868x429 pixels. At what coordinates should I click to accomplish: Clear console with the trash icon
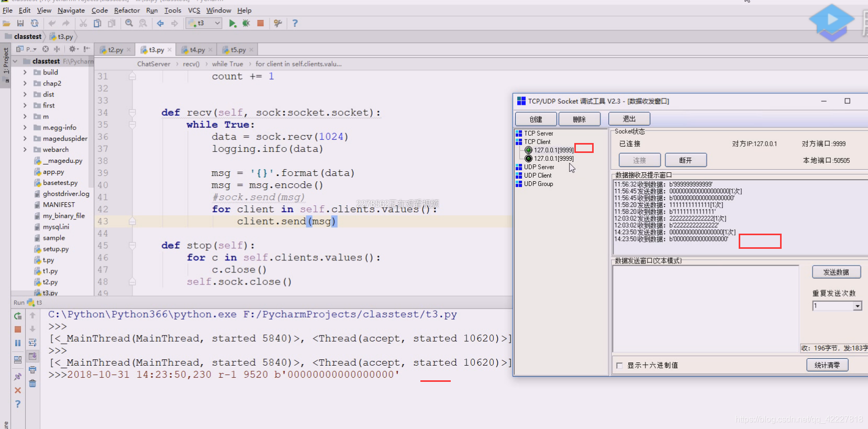[32, 383]
